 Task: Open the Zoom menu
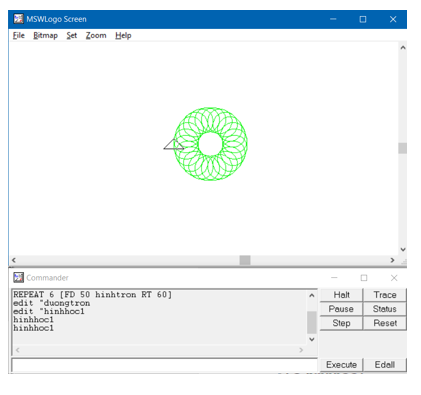(96, 35)
